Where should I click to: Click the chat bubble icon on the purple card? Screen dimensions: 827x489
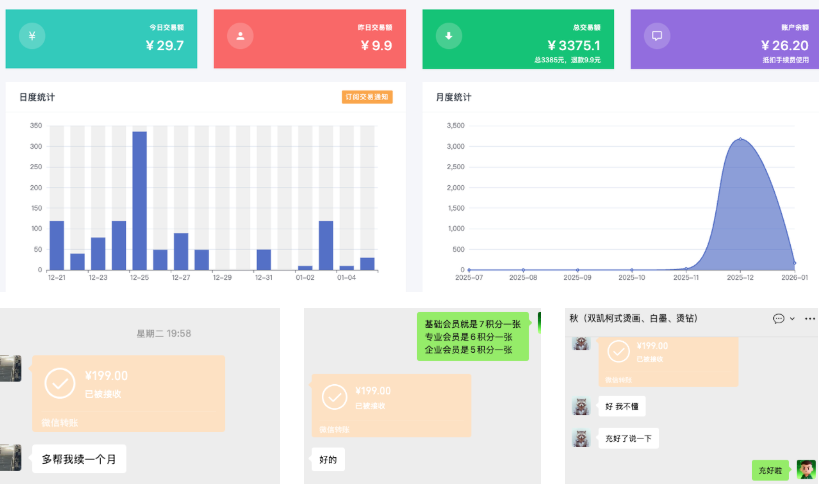click(657, 36)
